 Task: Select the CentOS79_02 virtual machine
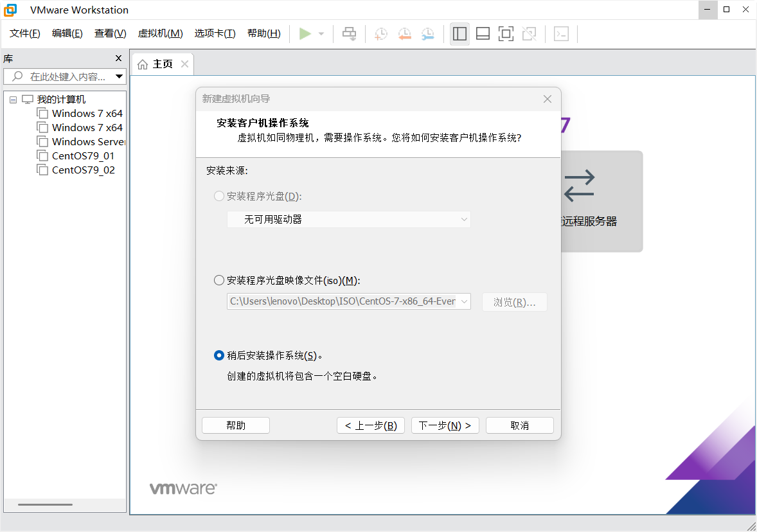click(76, 170)
